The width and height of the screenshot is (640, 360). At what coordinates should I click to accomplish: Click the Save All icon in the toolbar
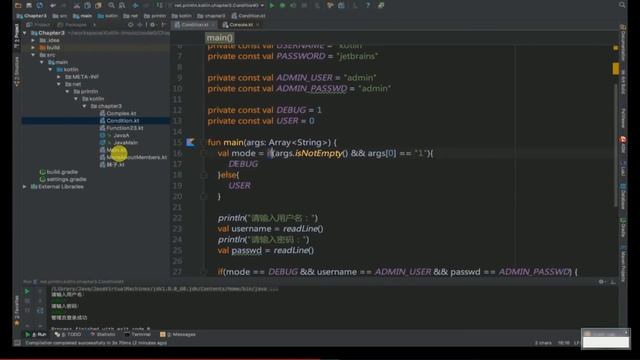point(29,5)
